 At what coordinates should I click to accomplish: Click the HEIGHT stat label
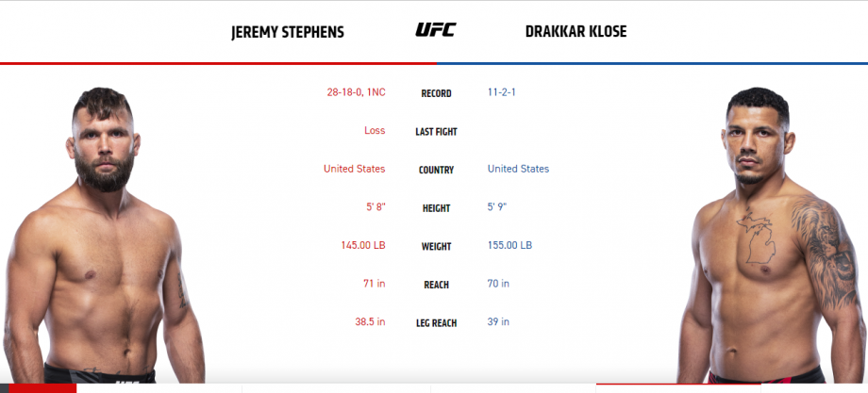click(436, 208)
